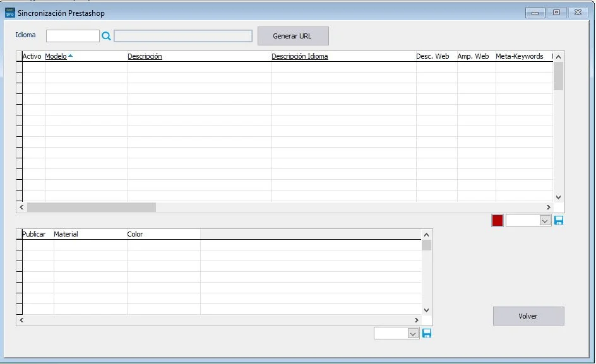Viewport: 596px width, 364px height.
Task: Click the down arrow of the Material grid scrollbar
Action: [426, 310]
